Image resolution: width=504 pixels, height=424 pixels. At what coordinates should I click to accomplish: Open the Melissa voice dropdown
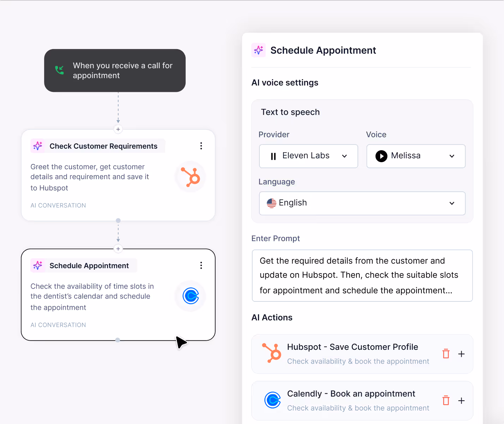(x=416, y=156)
